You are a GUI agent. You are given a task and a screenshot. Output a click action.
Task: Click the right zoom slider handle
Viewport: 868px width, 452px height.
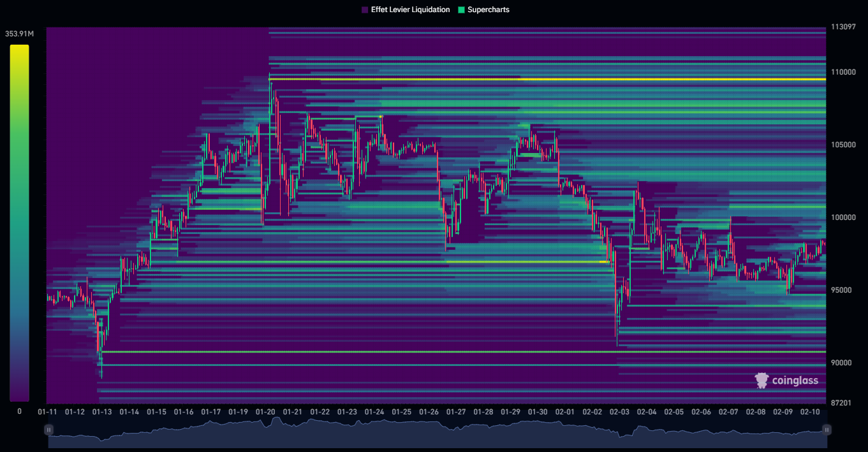click(827, 430)
